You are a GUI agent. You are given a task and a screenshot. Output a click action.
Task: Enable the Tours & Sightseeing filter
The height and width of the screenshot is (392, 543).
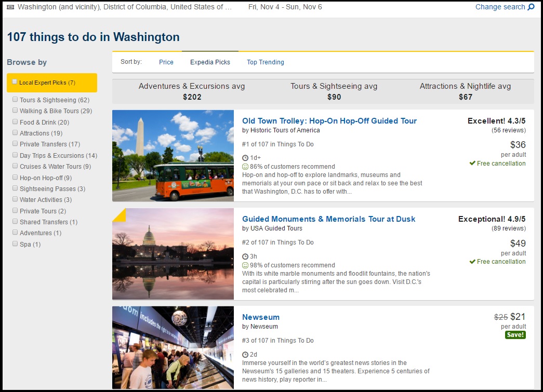click(15, 100)
